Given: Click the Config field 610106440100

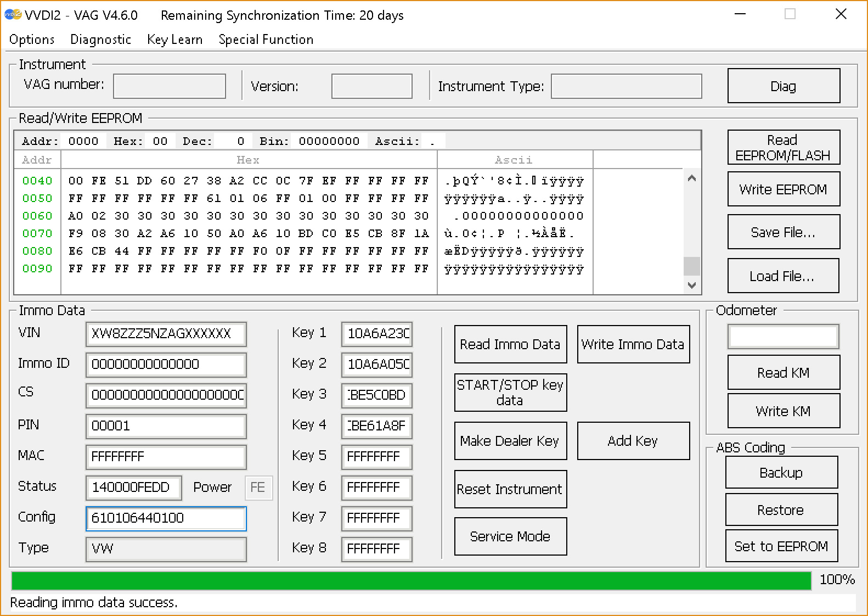Looking at the screenshot, I should [166, 518].
